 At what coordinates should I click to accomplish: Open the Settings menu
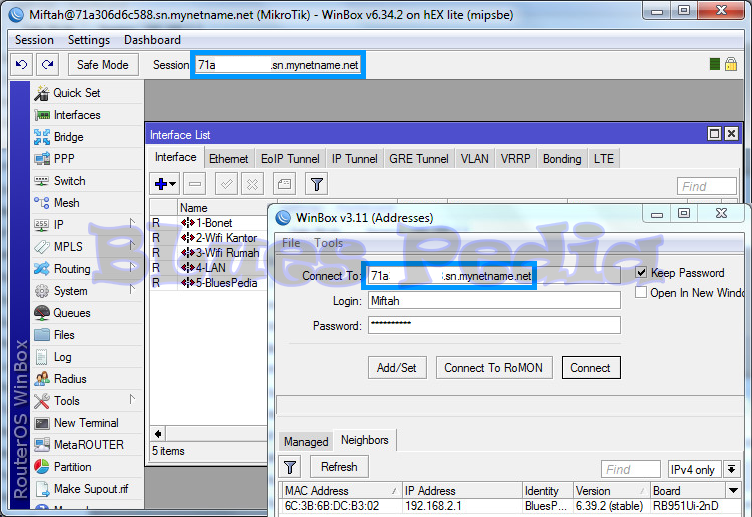click(x=89, y=40)
